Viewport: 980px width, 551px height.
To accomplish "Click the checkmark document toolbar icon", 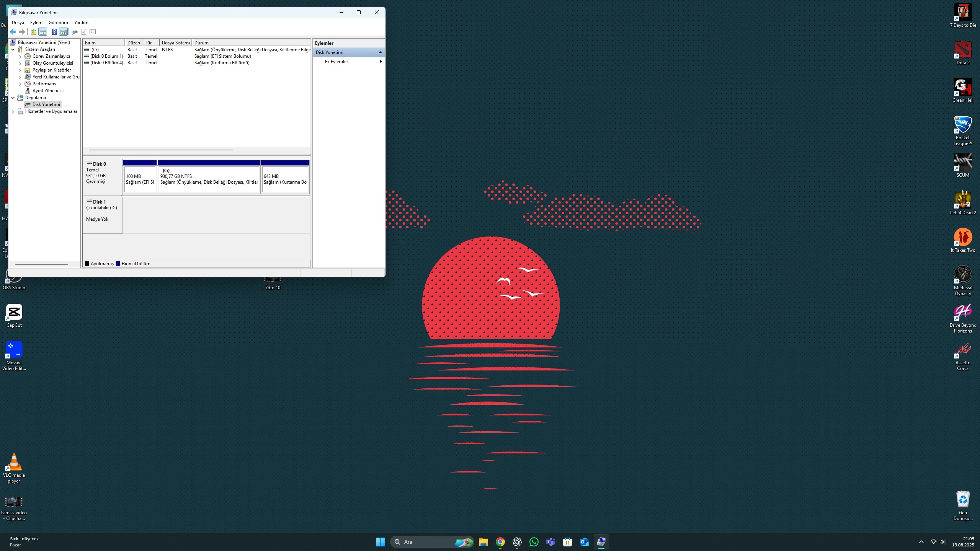I will pyautogui.click(x=84, y=32).
